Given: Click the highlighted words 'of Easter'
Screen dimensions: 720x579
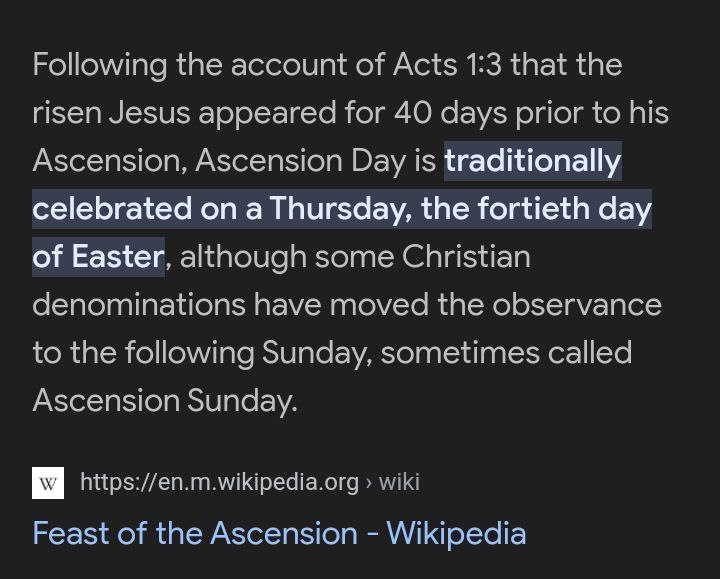Looking at the screenshot, I should (98, 256).
